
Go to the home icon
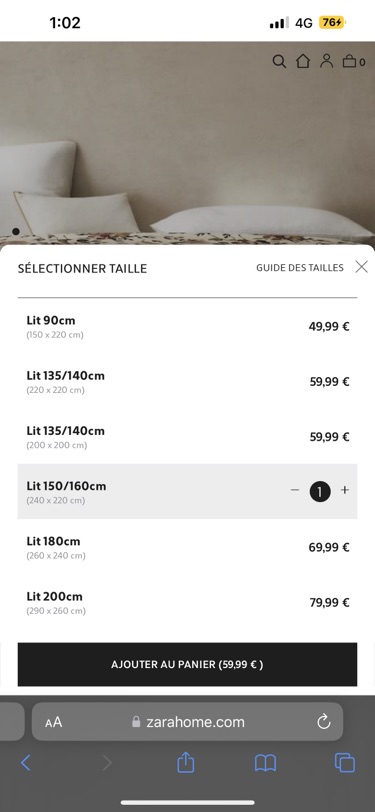pos(303,61)
